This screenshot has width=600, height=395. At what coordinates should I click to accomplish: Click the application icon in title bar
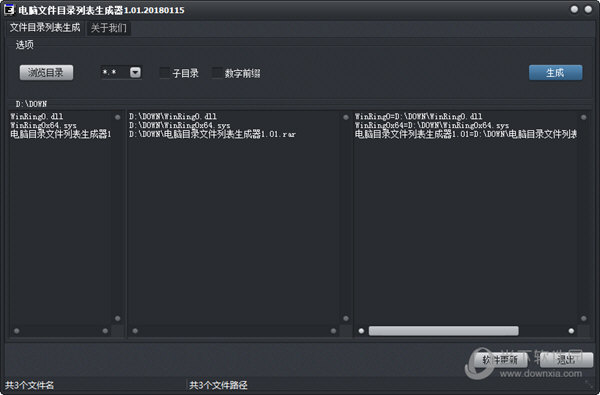(9, 10)
